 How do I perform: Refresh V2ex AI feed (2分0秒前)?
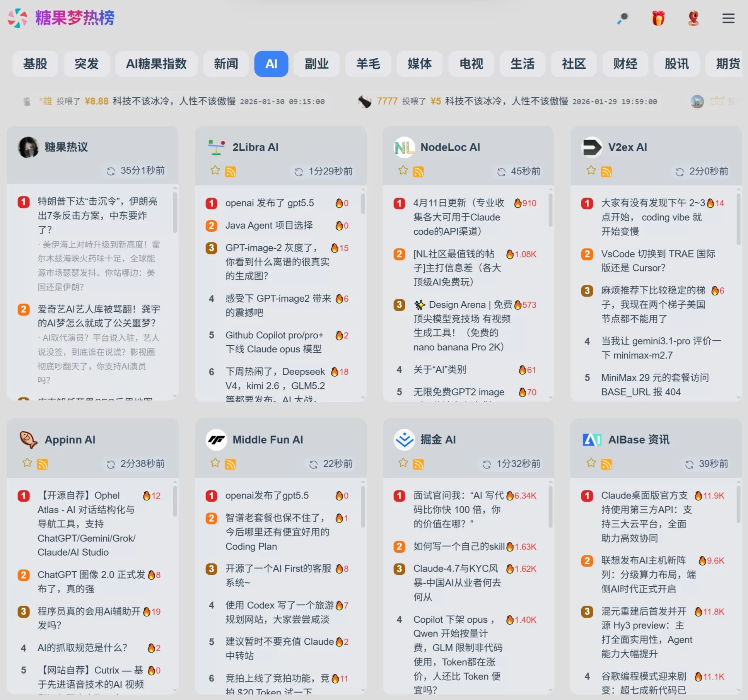tap(680, 172)
